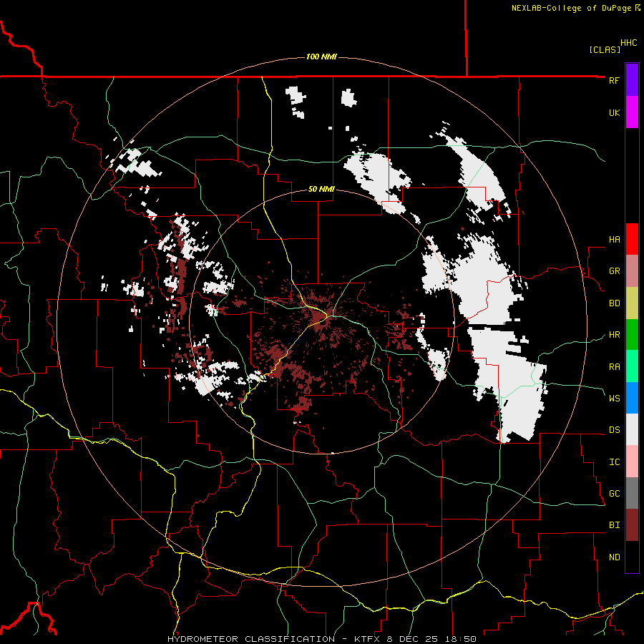644x644 pixels.
Task: Click the ND legend label
Action: [x=614, y=557]
